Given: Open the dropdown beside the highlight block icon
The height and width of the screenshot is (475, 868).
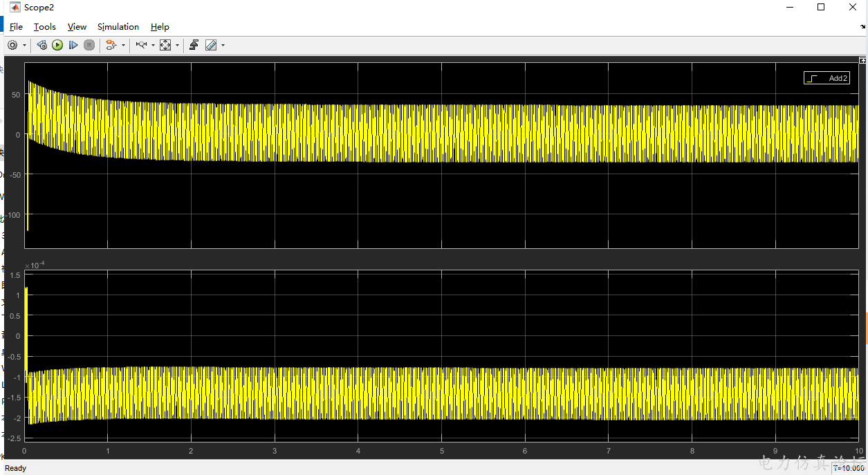Looking at the screenshot, I should point(123,45).
